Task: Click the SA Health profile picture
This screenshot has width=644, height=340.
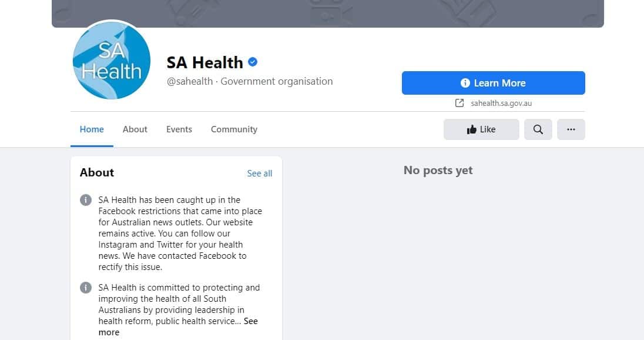Action: (x=112, y=60)
